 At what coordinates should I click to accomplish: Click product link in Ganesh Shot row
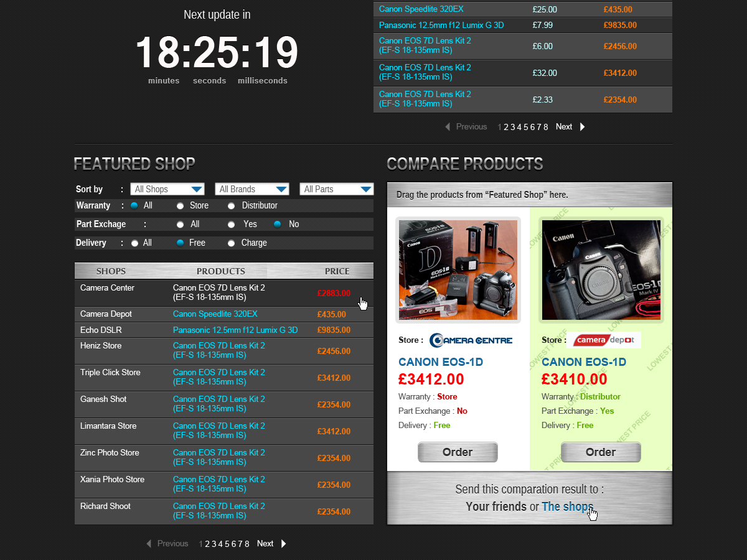[219, 404]
